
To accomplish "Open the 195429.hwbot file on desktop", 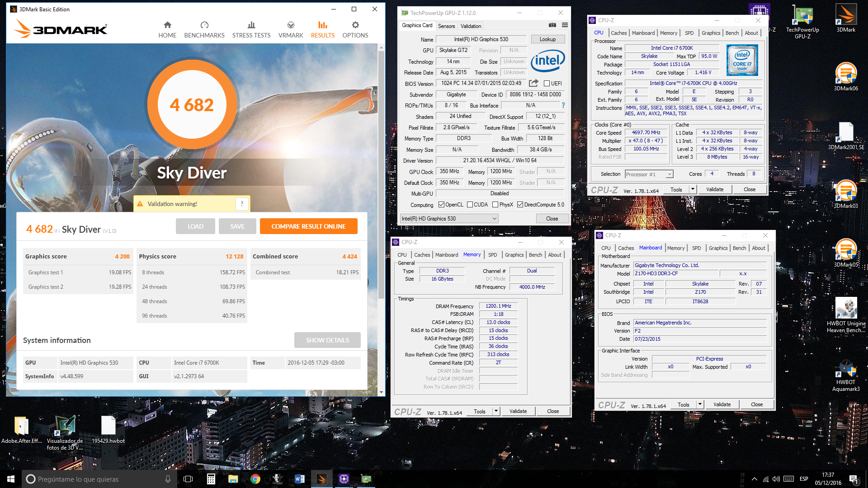I will click(108, 430).
